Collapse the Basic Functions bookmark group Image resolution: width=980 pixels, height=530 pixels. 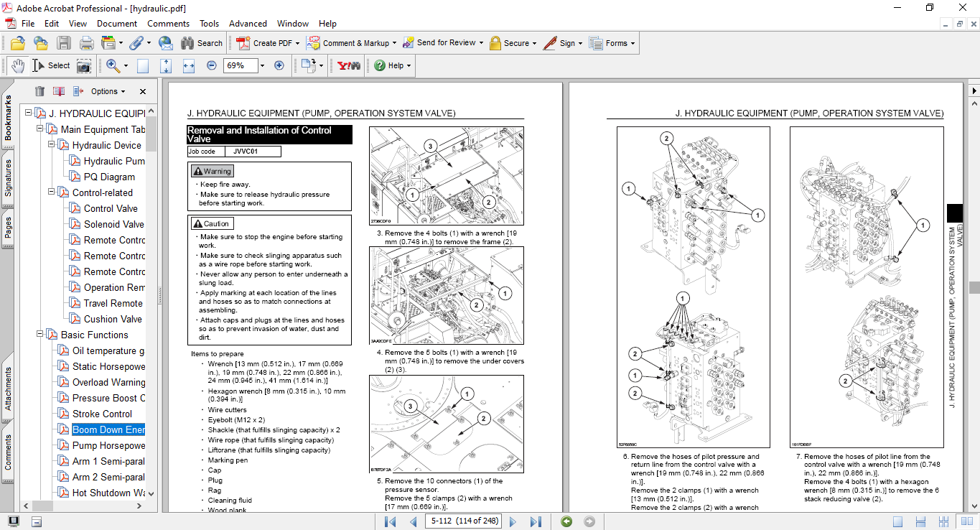[40, 335]
